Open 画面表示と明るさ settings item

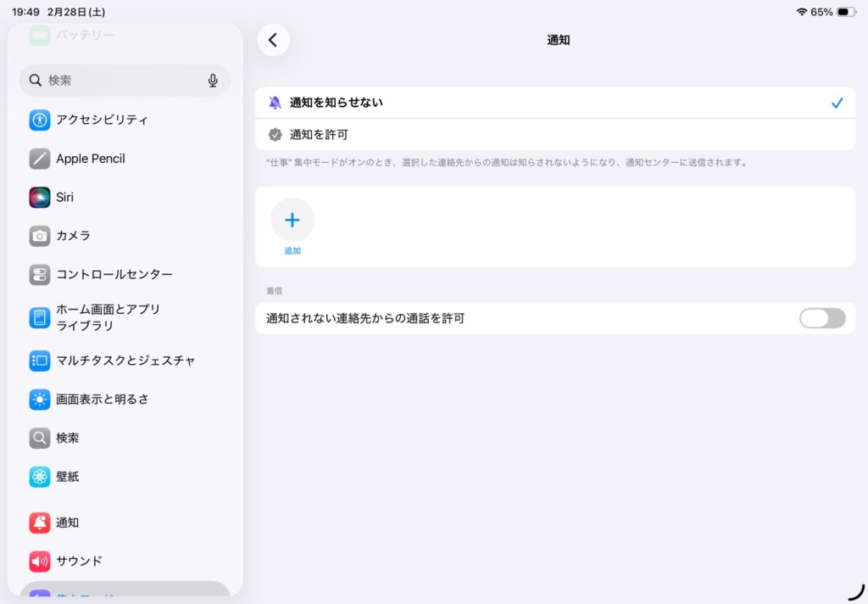pyautogui.click(x=103, y=399)
